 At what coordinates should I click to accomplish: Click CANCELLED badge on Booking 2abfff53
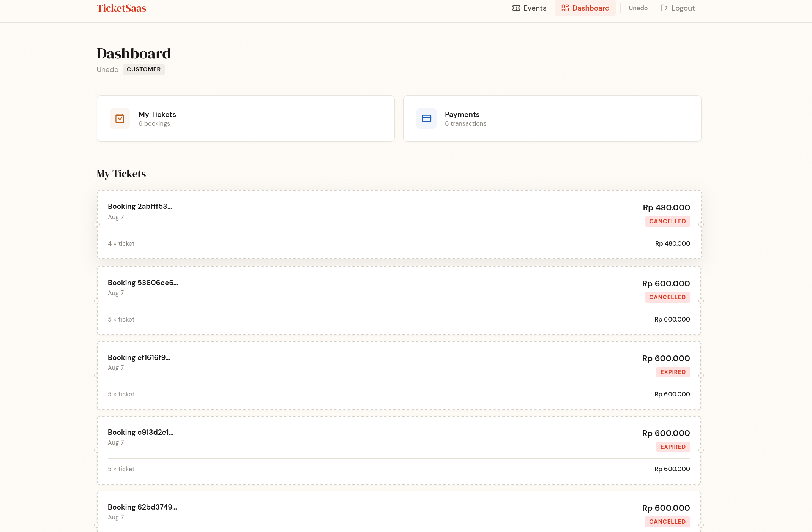667,221
